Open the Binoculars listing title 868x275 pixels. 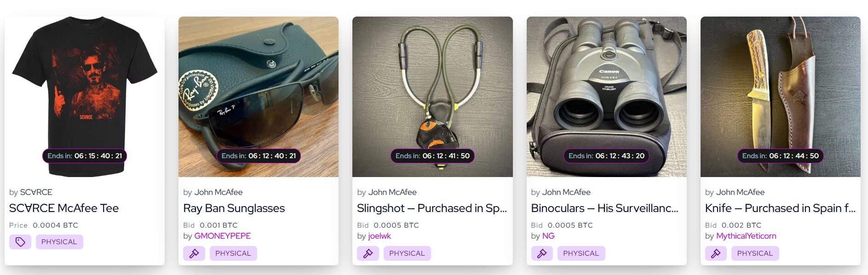pyautogui.click(x=604, y=208)
